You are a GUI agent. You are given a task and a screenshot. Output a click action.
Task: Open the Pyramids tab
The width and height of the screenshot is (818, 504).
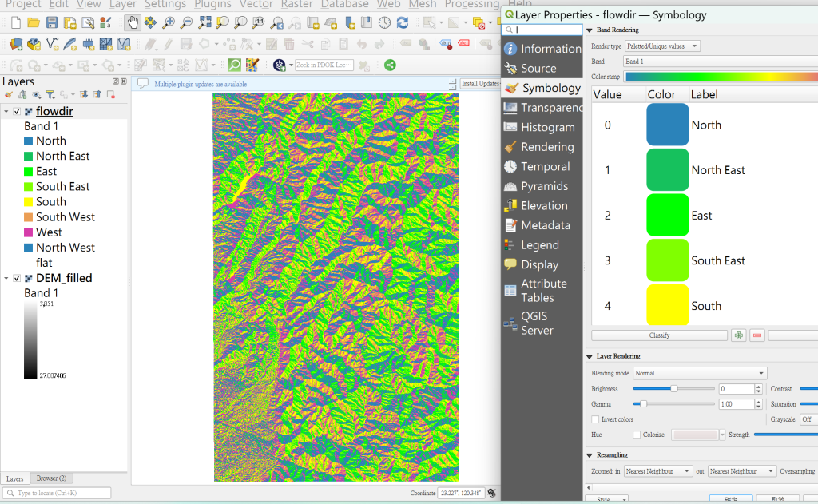[x=542, y=186]
